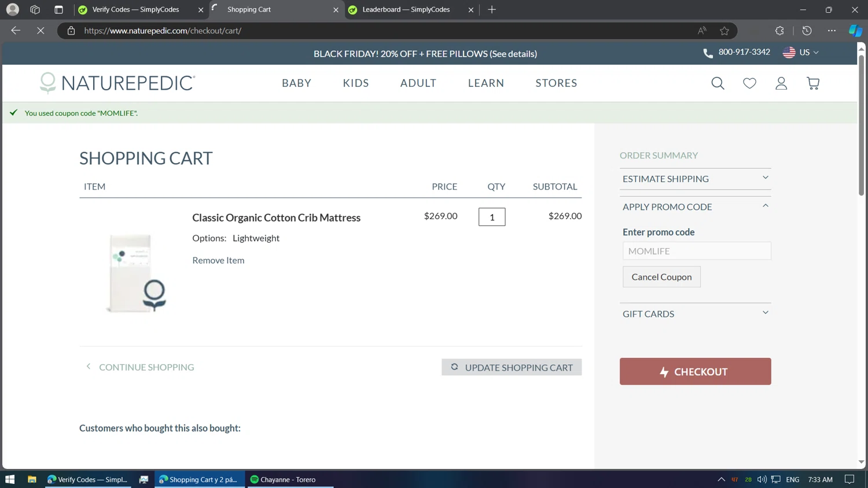Click the Naturepedic logo
The image size is (868, 488).
(117, 83)
